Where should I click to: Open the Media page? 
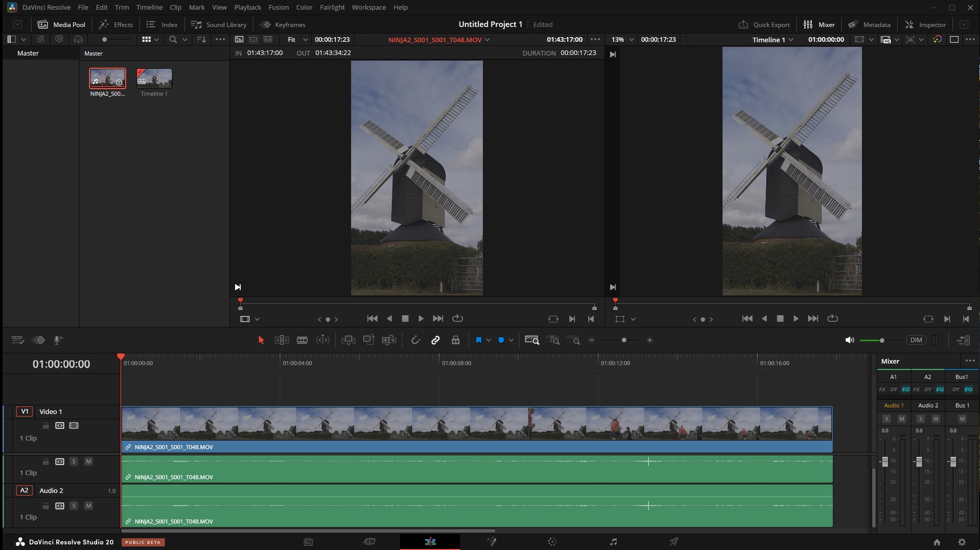308,542
